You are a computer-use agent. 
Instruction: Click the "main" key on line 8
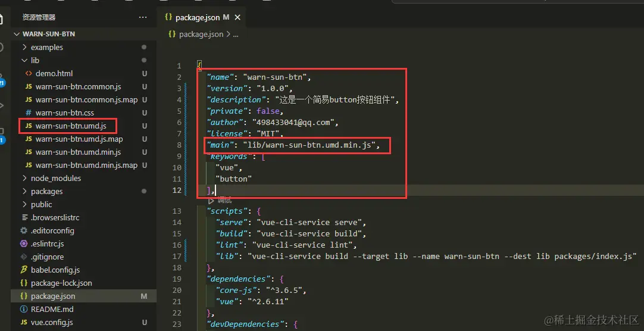point(220,145)
